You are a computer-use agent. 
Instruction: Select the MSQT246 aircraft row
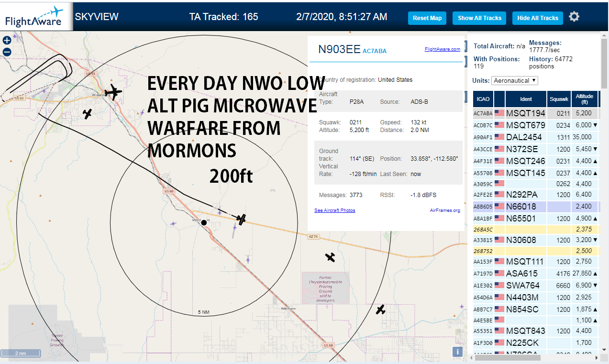click(x=535, y=161)
